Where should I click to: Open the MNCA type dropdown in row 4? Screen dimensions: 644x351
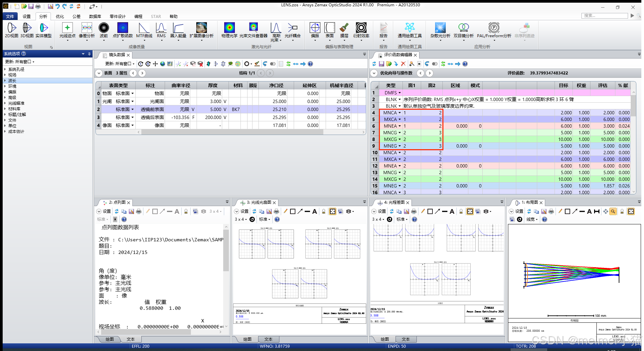(x=400, y=113)
